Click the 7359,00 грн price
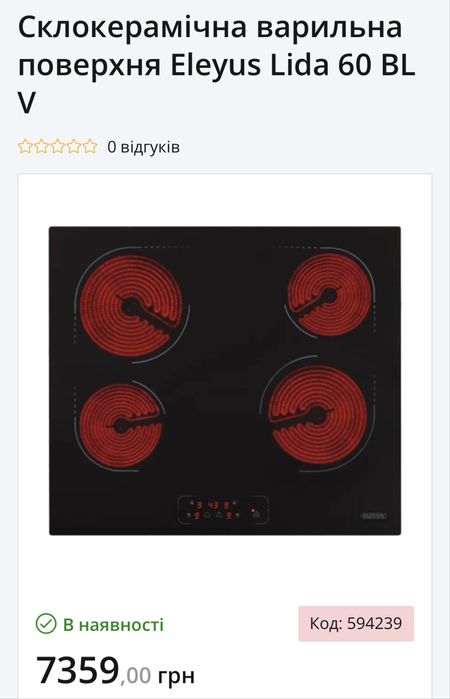This screenshot has width=450, height=699. click(x=116, y=670)
